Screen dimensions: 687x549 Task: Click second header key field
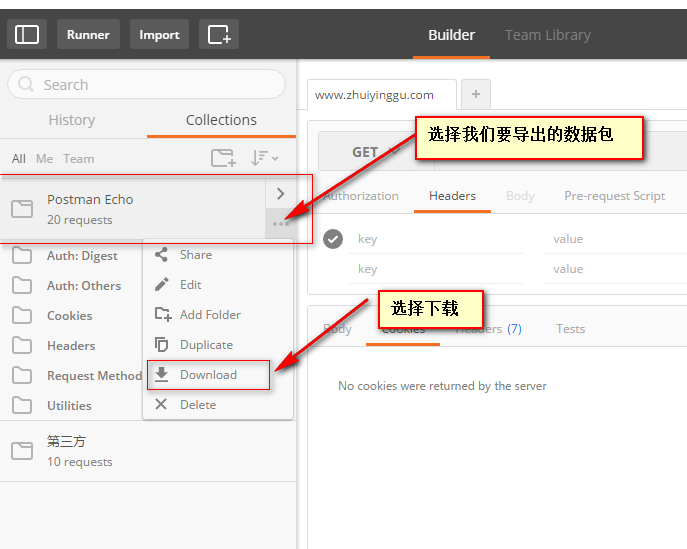(436, 269)
